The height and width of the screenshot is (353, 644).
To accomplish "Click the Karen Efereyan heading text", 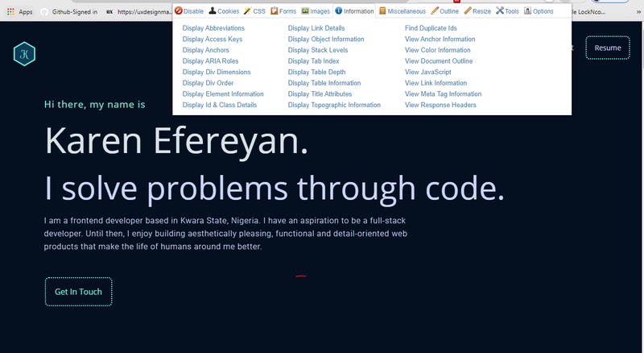I will tap(176, 141).
